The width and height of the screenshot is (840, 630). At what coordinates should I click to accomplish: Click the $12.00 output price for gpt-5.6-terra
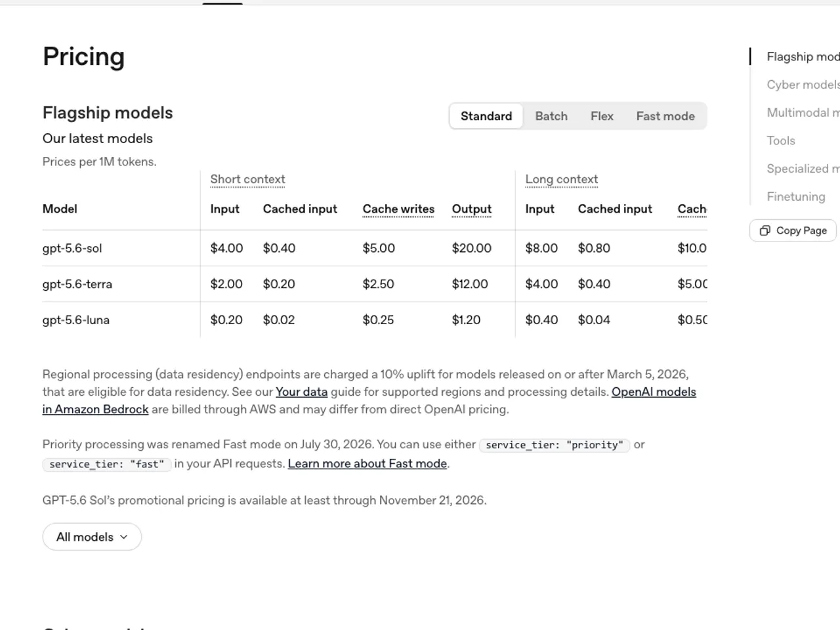pyautogui.click(x=470, y=284)
